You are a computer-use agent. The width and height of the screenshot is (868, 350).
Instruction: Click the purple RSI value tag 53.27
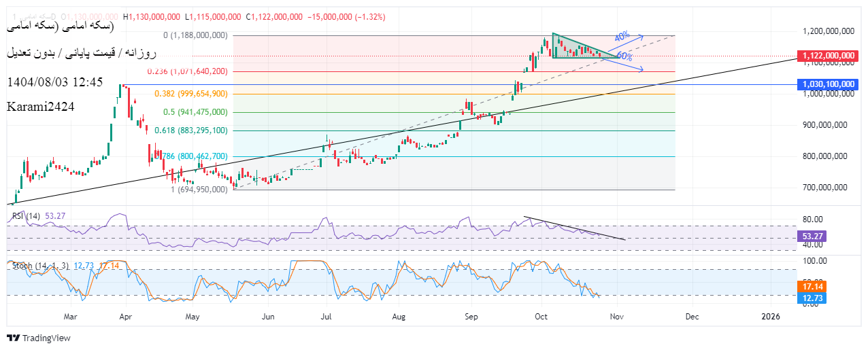click(x=810, y=236)
